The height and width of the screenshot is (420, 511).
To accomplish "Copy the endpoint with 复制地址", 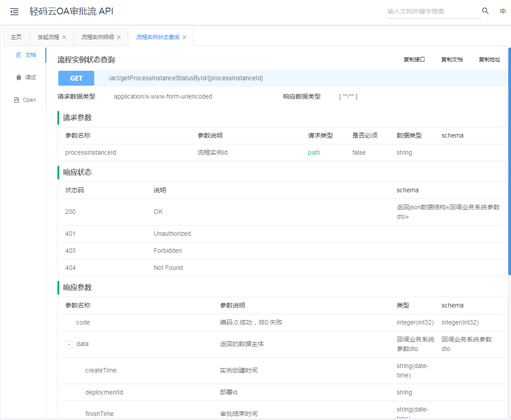I will 489,59.
